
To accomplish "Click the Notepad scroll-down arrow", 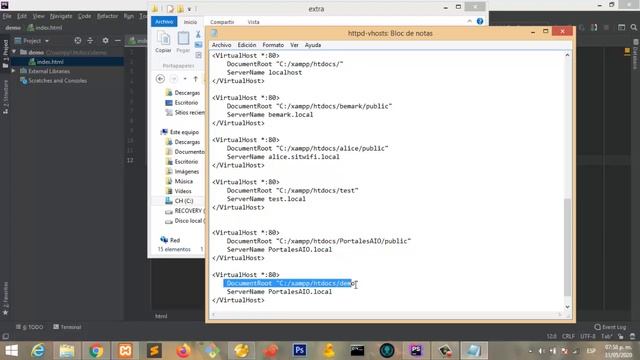I will pyautogui.click(x=567, y=307).
